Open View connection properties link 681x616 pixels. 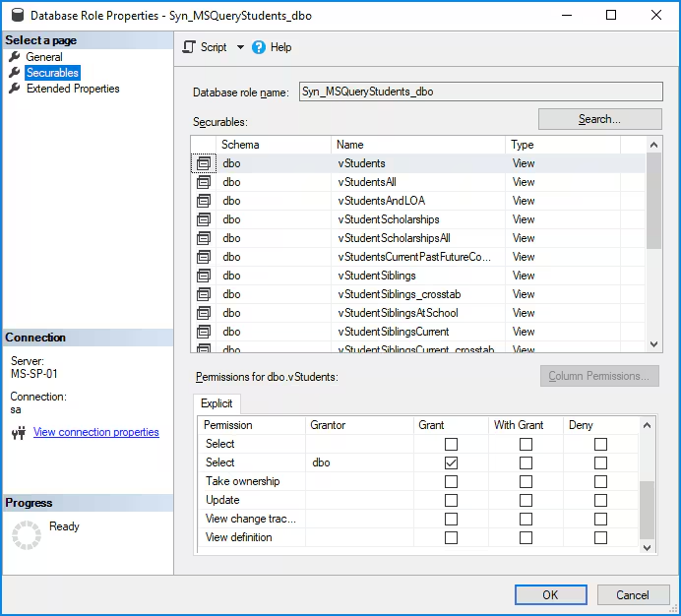tap(95, 432)
